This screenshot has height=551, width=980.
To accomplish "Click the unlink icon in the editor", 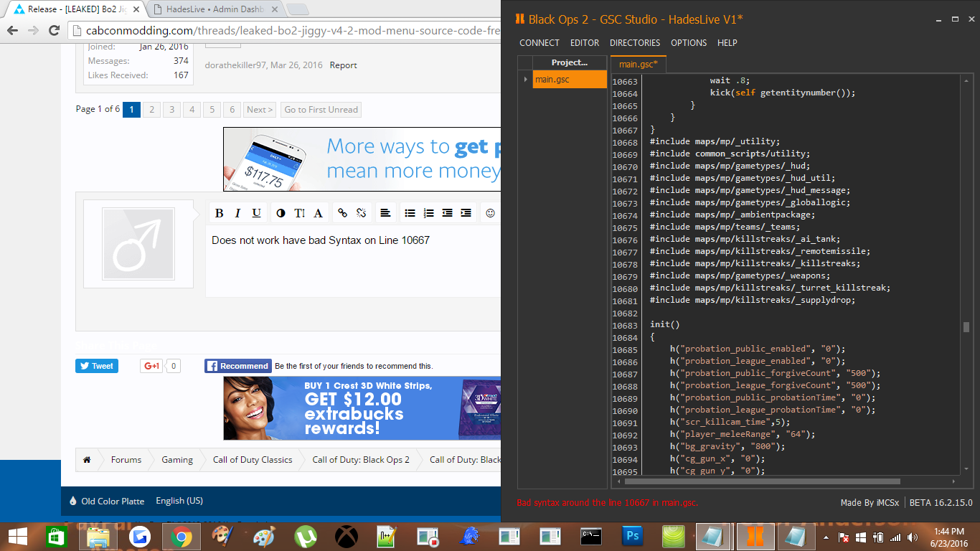I will tap(361, 213).
